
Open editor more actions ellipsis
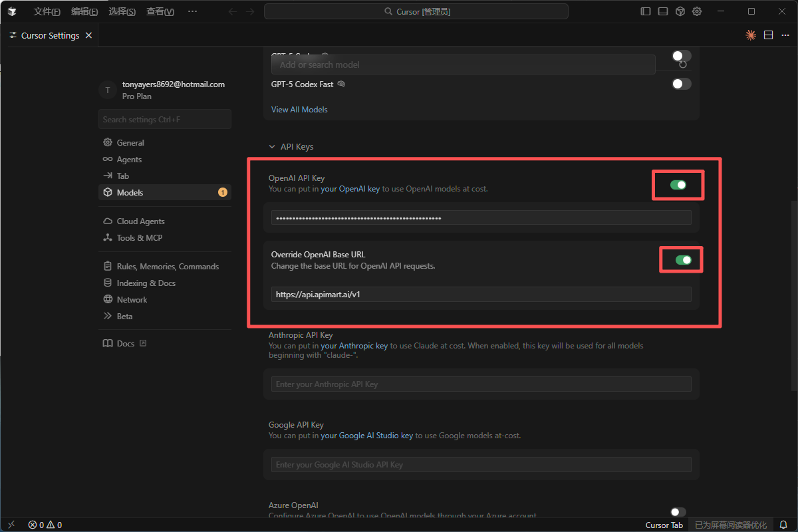[x=785, y=35]
